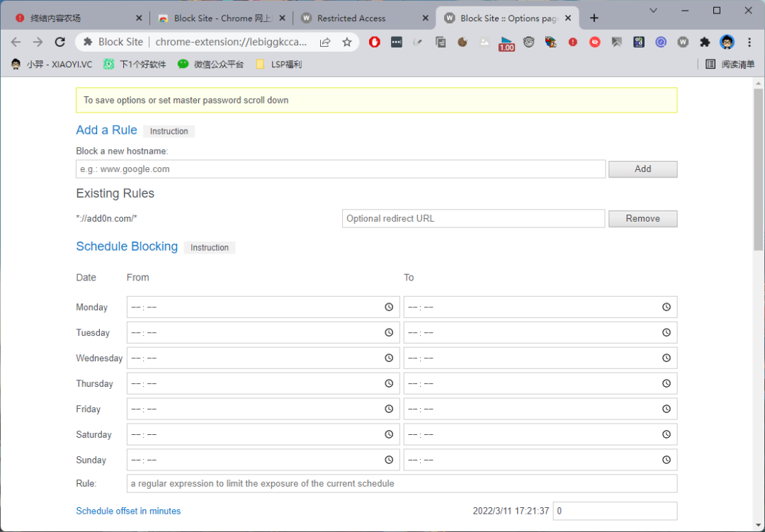Click the page vertical scrollbar thumb

(x=759, y=170)
